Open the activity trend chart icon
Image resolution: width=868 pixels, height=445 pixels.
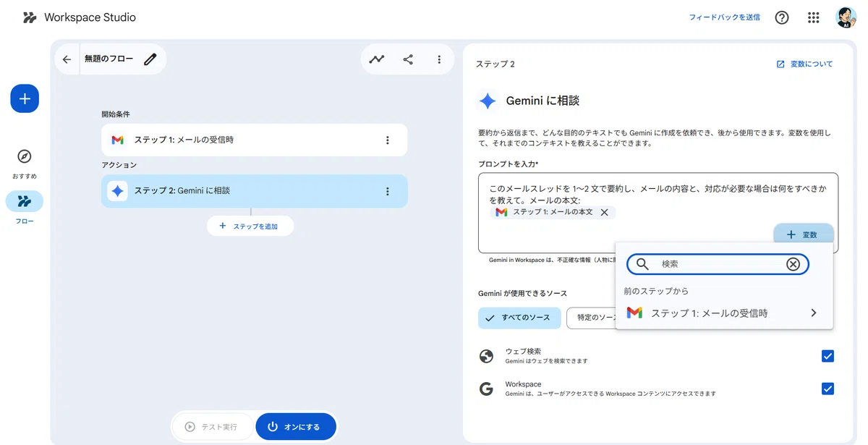coord(377,59)
